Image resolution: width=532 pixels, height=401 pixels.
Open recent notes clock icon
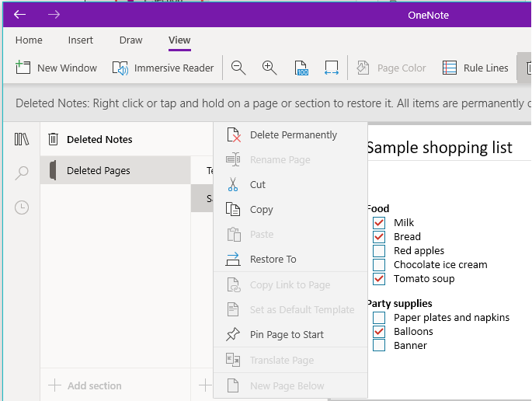22,207
